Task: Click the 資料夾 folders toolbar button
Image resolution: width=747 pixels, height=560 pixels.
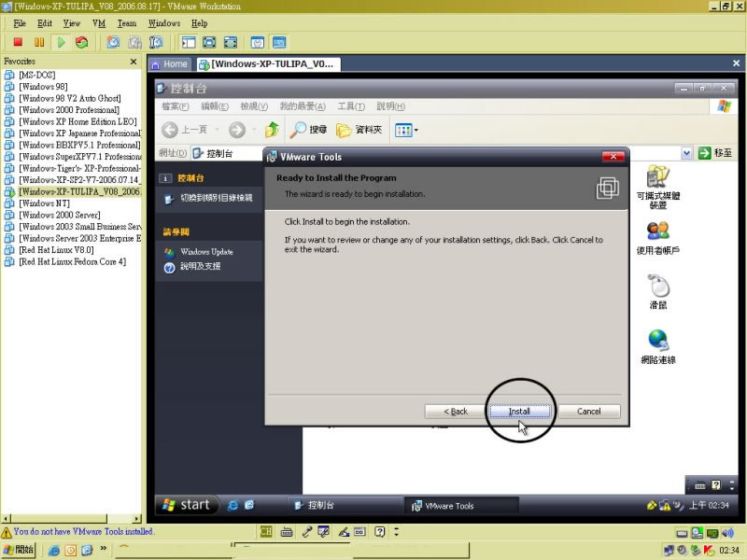Action: point(359,130)
